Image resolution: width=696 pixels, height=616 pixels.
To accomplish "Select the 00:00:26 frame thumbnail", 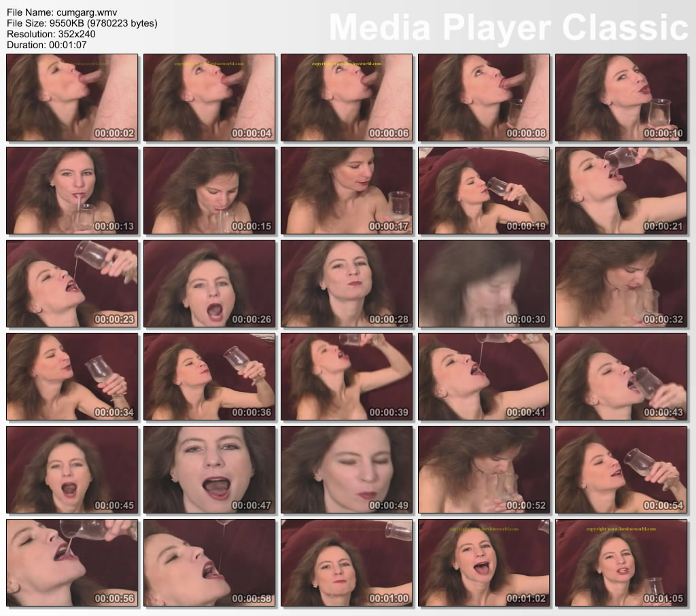I will pyautogui.click(x=209, y=284).
